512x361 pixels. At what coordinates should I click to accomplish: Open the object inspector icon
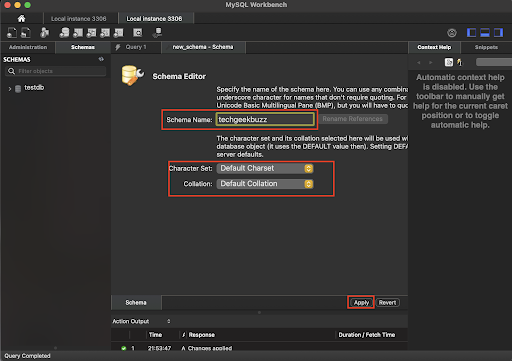(x=44, y=33)
